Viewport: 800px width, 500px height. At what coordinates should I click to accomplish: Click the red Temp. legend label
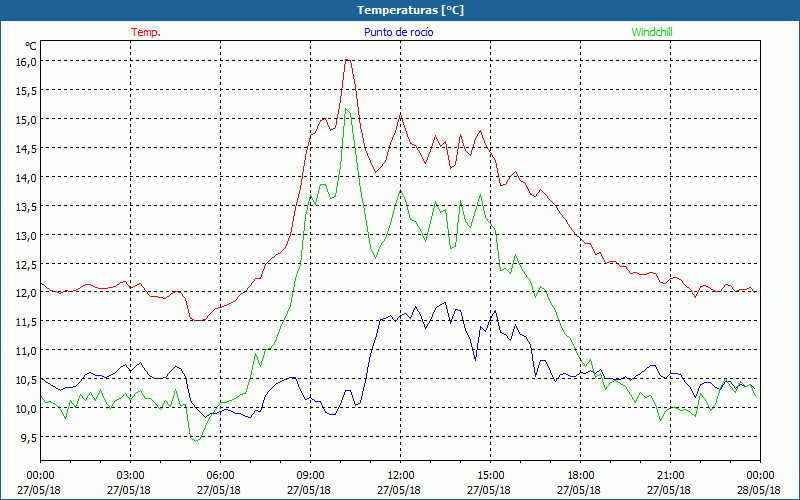pos(146,32)
